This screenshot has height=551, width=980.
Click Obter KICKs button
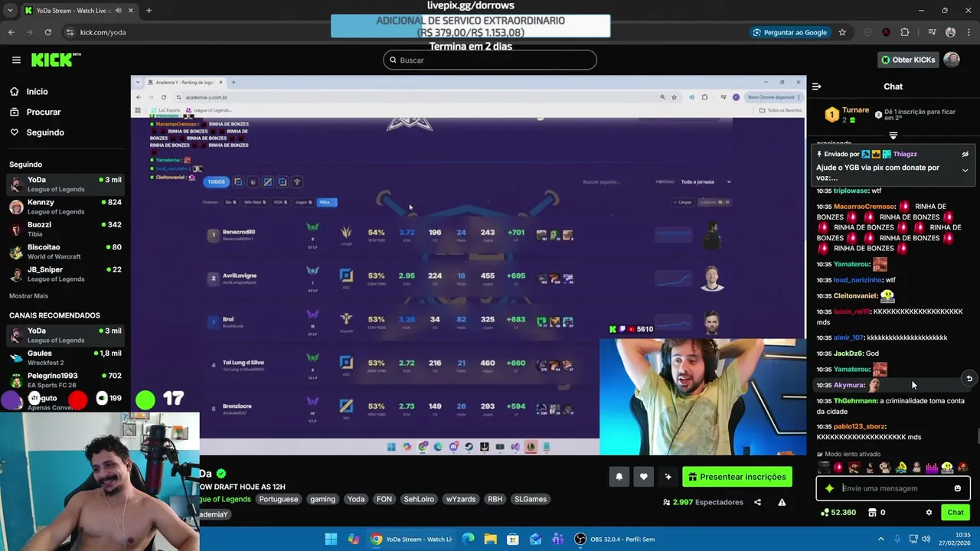tap(908, 60)
